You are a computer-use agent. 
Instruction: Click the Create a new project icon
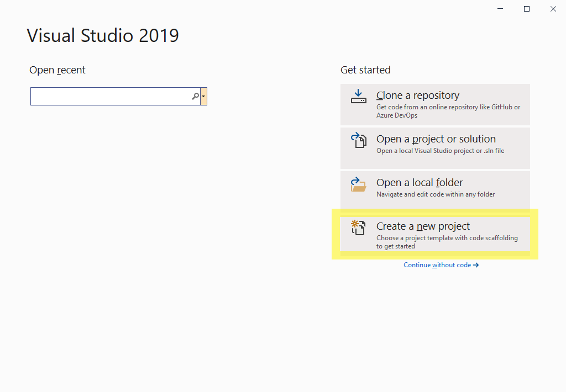pos(358,227)
